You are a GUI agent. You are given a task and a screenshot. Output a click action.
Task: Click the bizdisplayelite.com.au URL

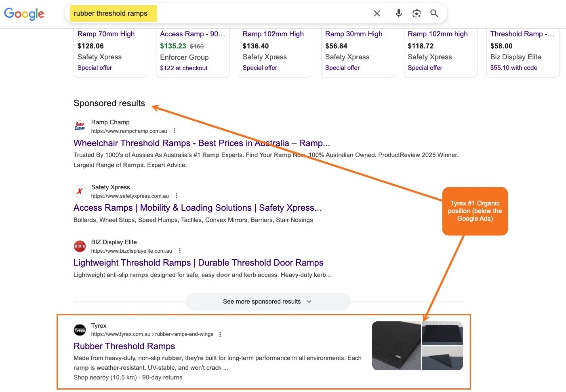132,251
